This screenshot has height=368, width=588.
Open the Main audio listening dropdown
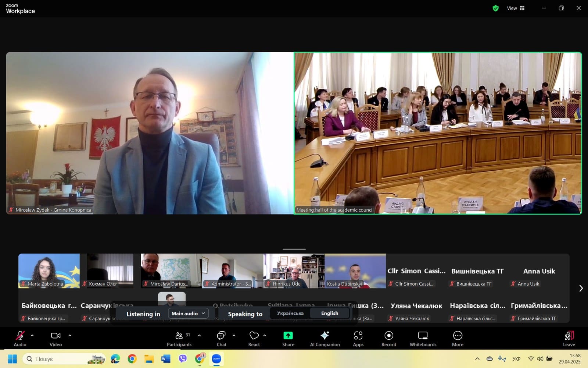tap(188, 314)
